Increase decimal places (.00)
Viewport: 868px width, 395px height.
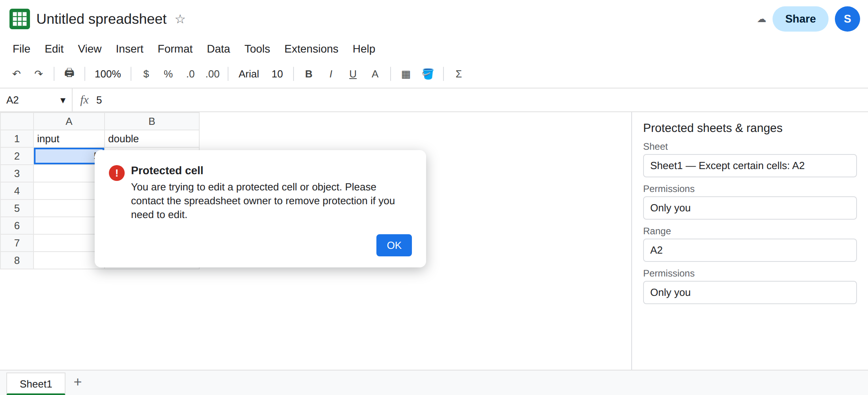click(213, 74)
